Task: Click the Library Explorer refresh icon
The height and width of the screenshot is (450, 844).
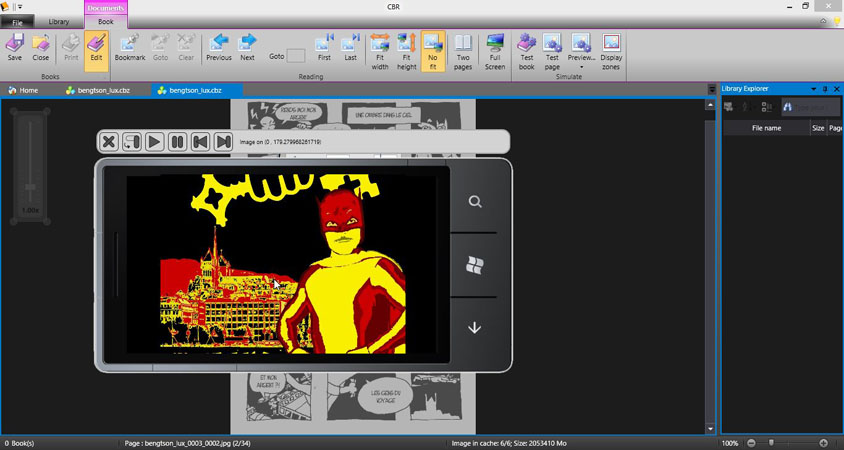Action: pos(729,107)
